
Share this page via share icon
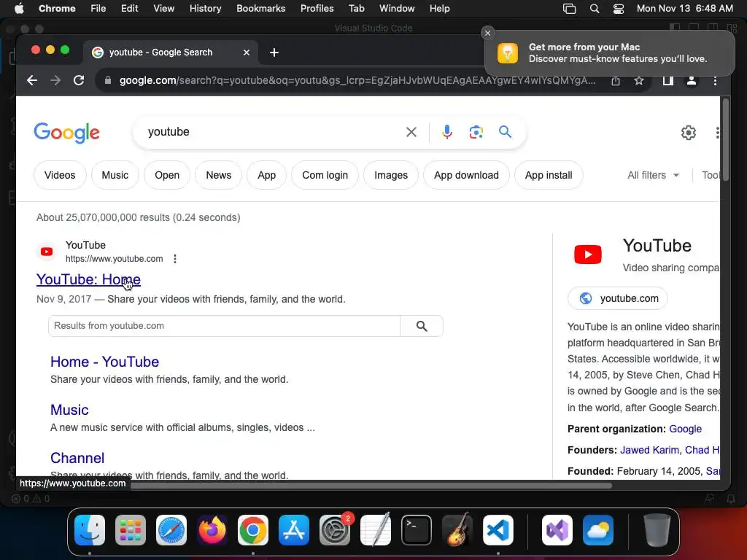[x=616, y=81]
